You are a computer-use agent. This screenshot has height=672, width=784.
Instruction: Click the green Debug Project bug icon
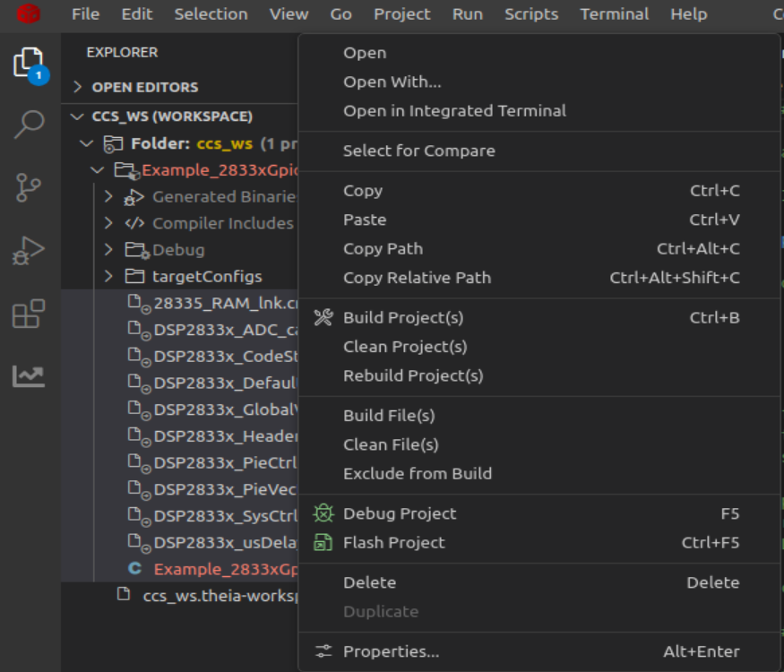323,513
